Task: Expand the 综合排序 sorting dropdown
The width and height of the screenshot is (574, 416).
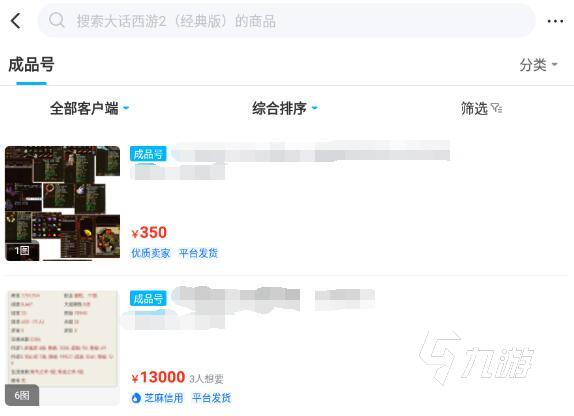Action: (285, 108)
